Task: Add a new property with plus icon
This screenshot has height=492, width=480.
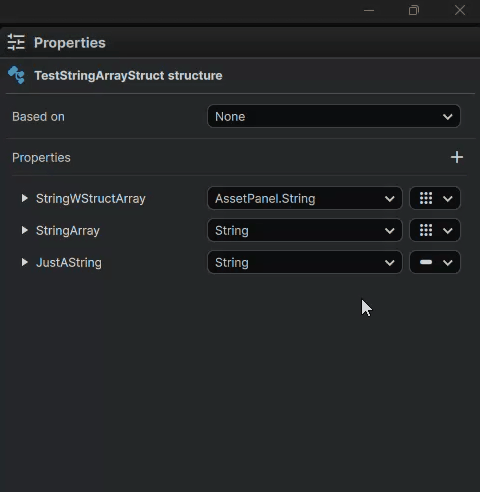Action: (x=457, y=157)
